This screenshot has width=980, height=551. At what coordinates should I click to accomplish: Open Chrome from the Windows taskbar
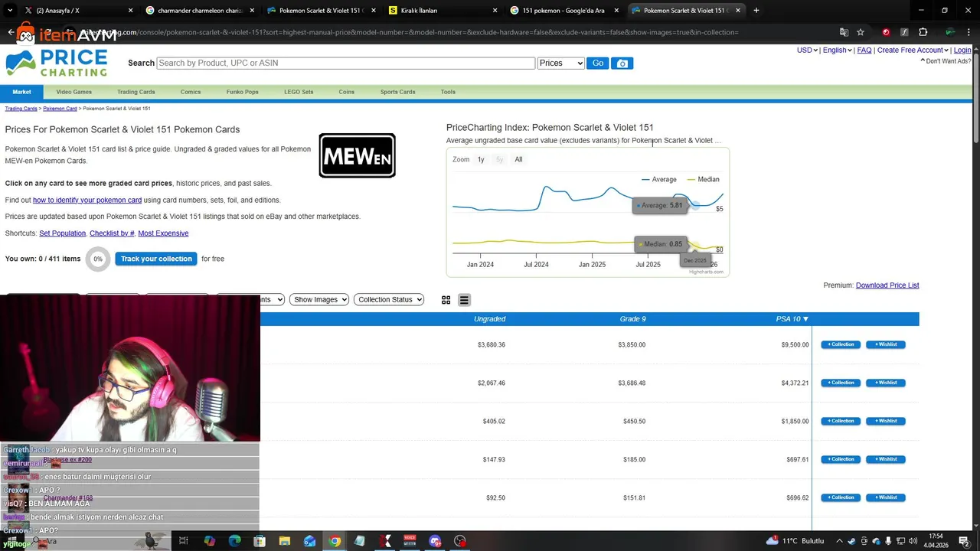(x=335, y=541)
